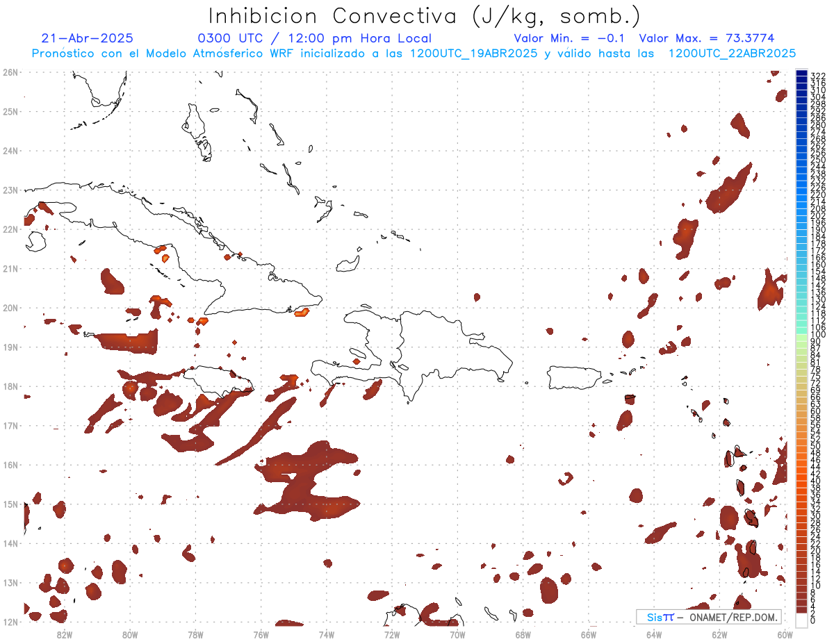
Task: Click the pale green color bar segment at 100
Action: [x=801, y=337]
